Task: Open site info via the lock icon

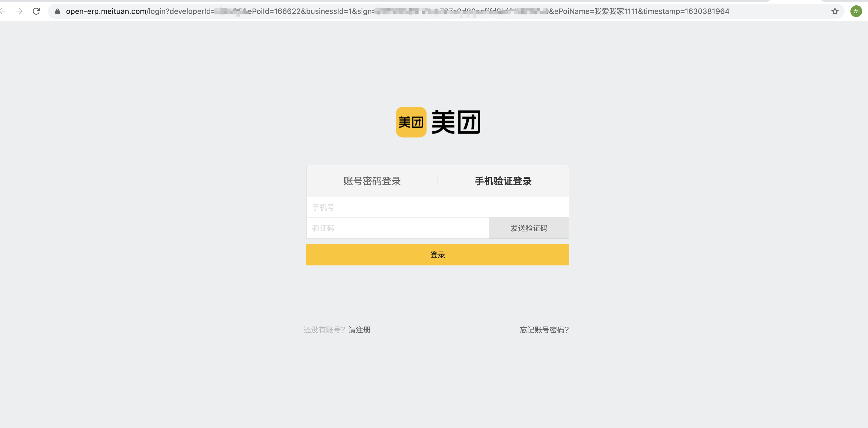Action: [57, 11]
